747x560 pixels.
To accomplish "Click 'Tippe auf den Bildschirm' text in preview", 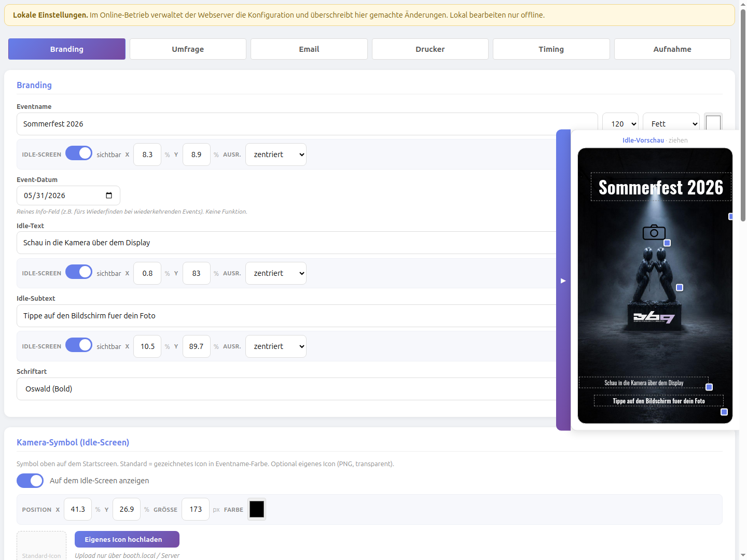I will pos(659,401).
